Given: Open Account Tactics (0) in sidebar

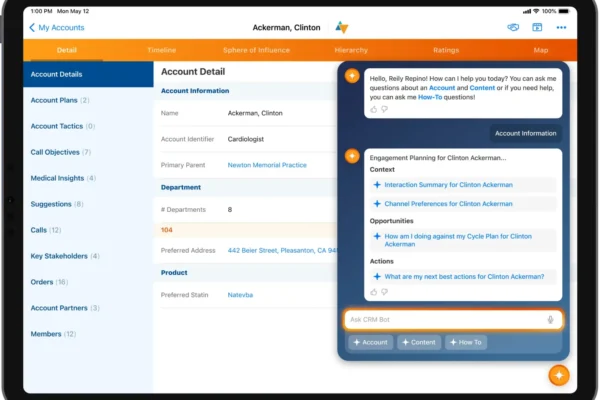Looking at the screenshot, I should point(62,126).
